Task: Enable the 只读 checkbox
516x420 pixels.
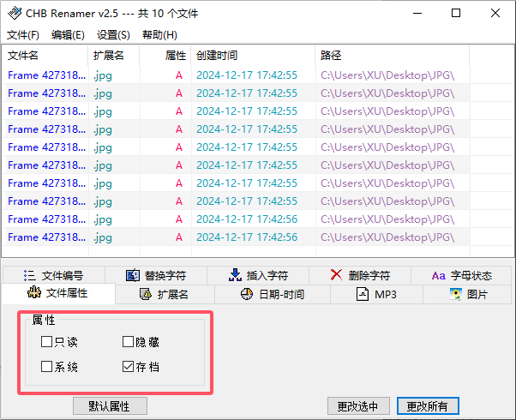Action: 46,342
